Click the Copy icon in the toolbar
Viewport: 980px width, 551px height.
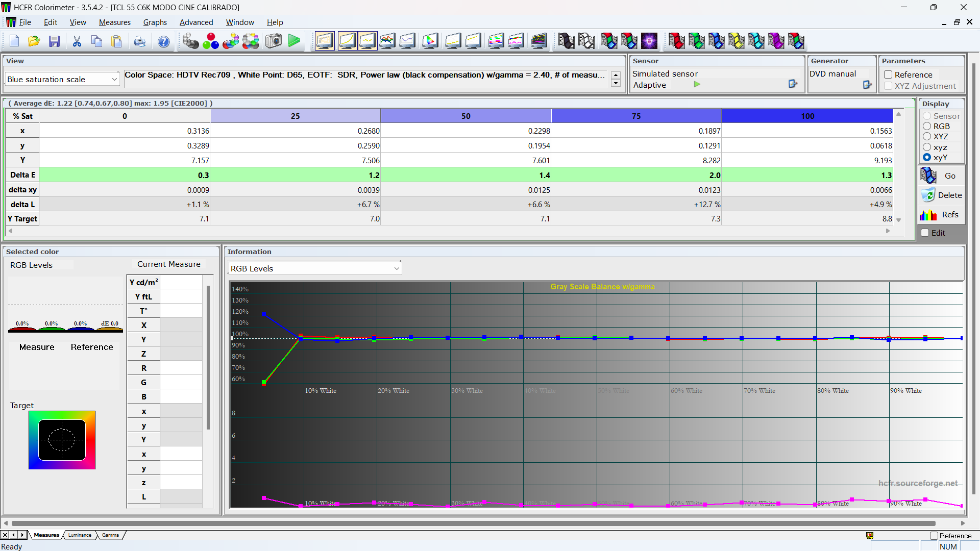[x=97, y=41]
